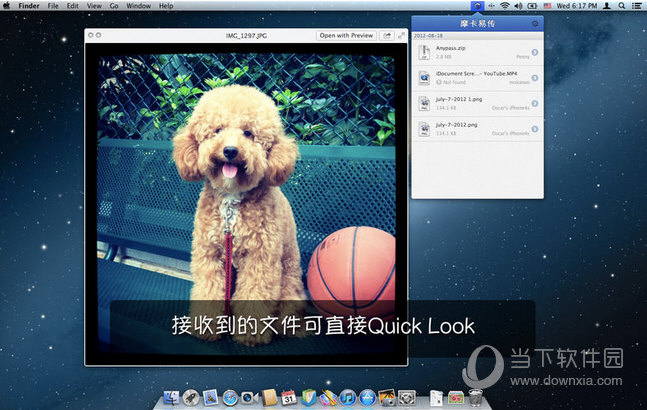Open Notification Center list icon
The height and width of the screenshot is (410, 647).
637,6
